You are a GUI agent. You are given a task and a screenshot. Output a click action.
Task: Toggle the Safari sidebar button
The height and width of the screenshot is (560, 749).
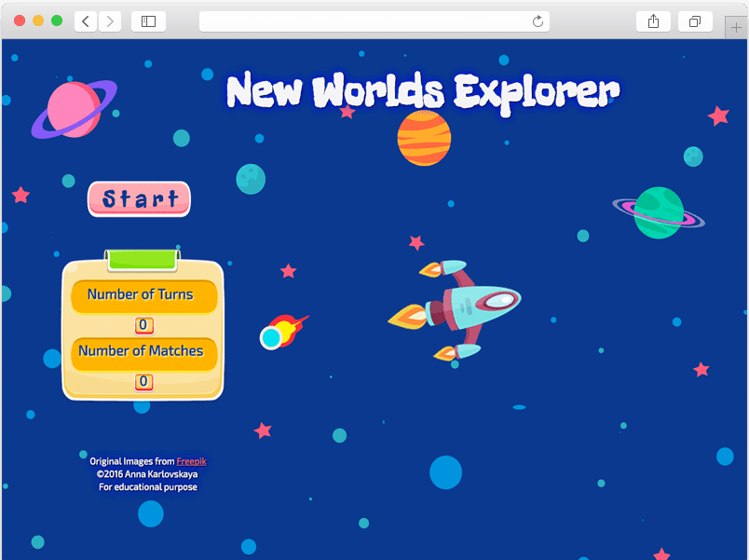148,21
